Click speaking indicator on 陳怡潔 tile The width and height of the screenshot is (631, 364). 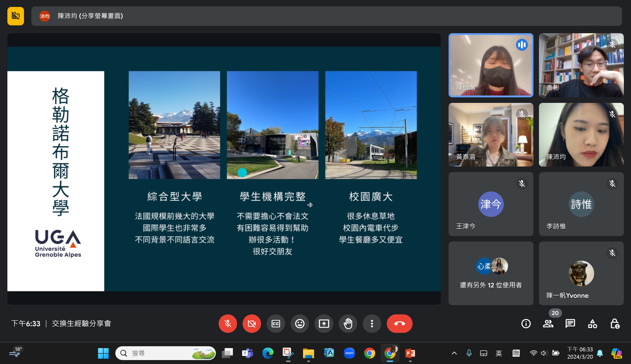(x=521, y=45)
